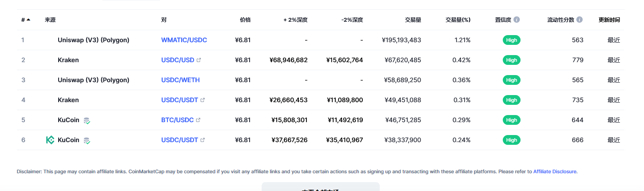Image resolution: width=644 pixels, height=191 pixels.
Task: Click the external link icon beside Kraken USDC/USD
Action: coord(199,60)
